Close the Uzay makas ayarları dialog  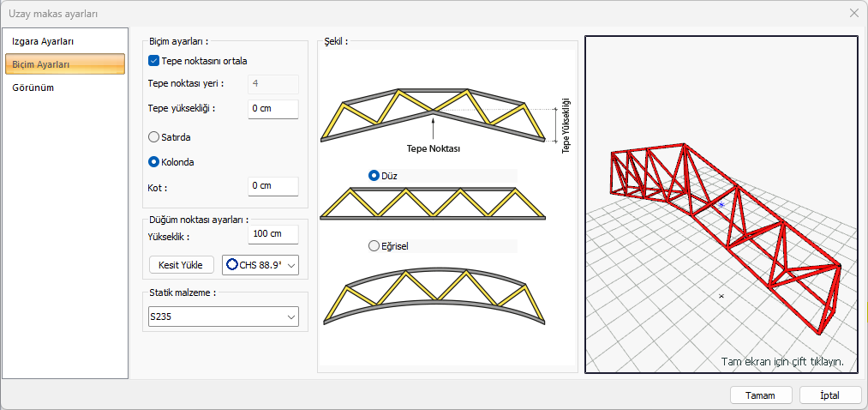853,13
